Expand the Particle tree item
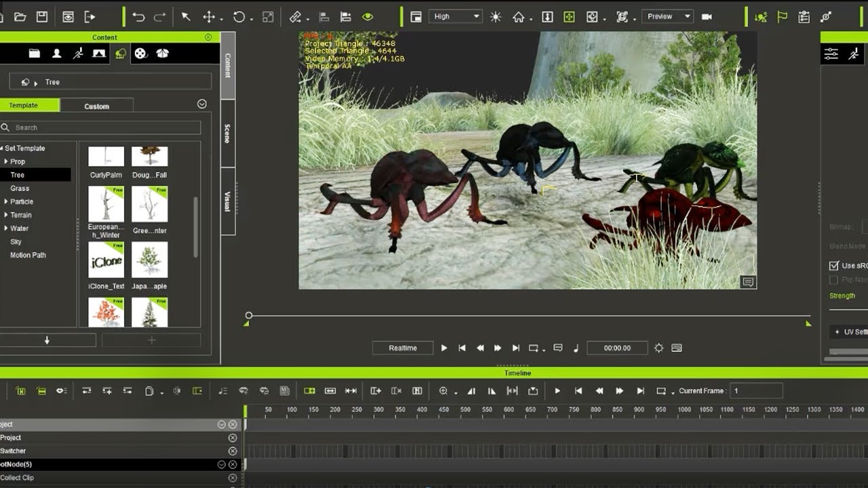 click(x=6, y=201)
